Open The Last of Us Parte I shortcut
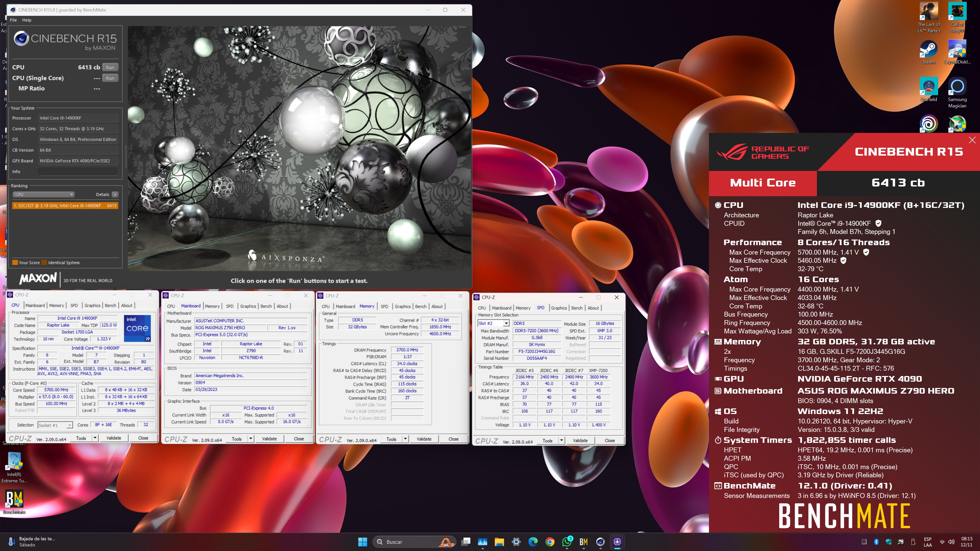 point(929,18)
